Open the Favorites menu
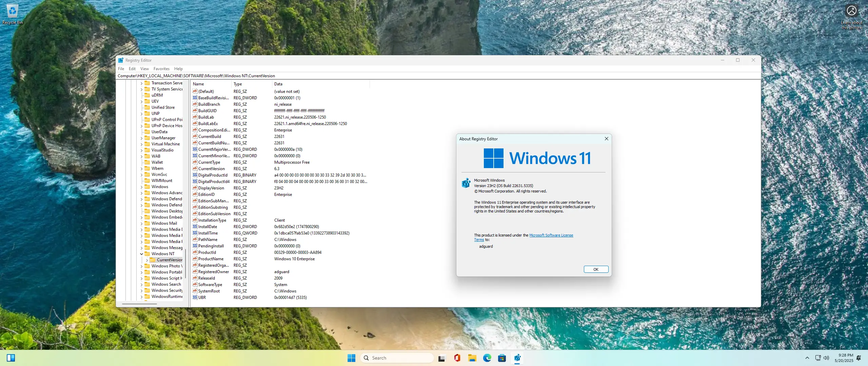868x366 pixels. pyautogui.click(x=161, y=69)
